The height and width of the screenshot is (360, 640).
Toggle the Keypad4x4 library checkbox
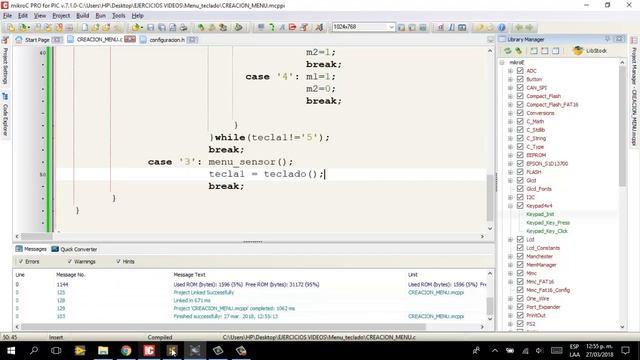click(520, 206)
